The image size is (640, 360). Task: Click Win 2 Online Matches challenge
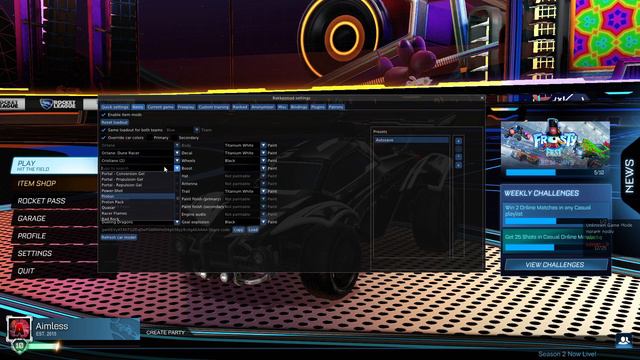point(556,213)
